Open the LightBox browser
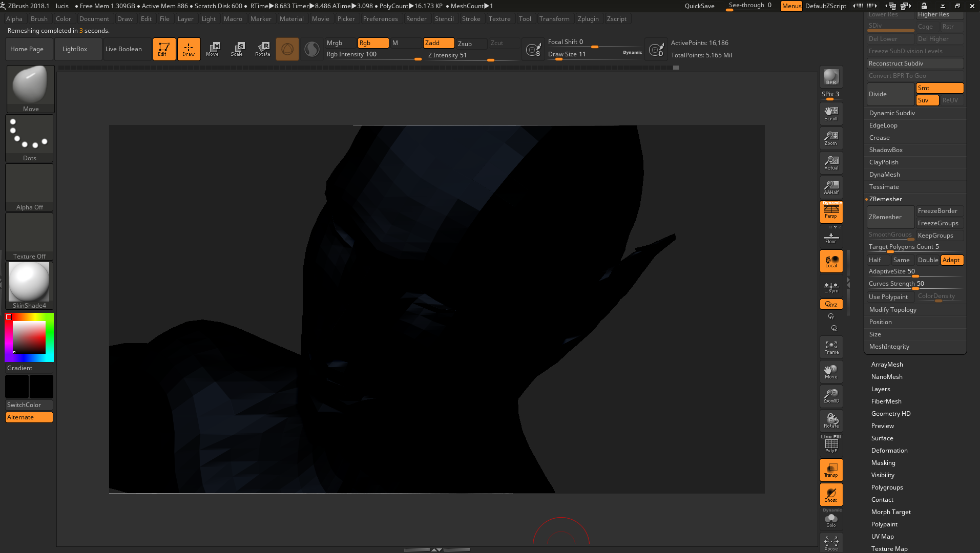The width and height of the screenshot is (980, 553). pos(75,49)
